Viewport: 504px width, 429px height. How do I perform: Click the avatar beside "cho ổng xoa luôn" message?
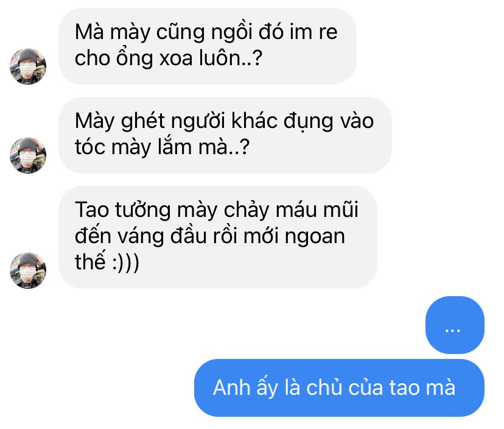(28, 66)
